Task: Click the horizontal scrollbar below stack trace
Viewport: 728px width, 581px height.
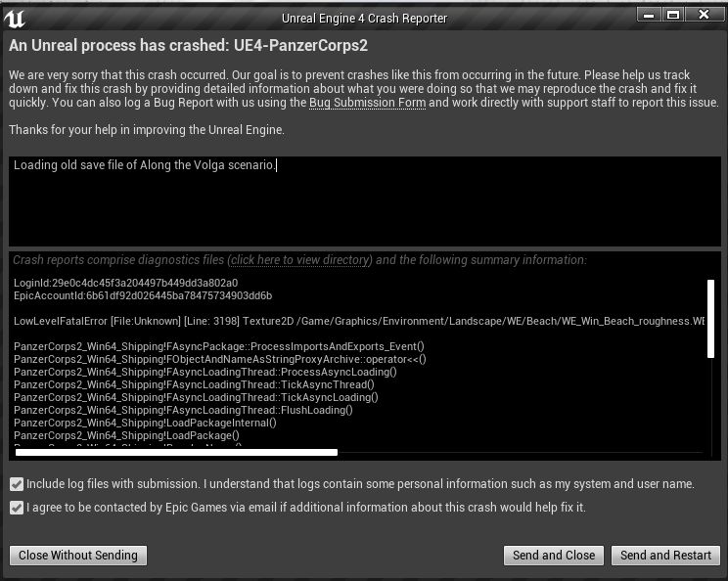Action: (176, 453)
